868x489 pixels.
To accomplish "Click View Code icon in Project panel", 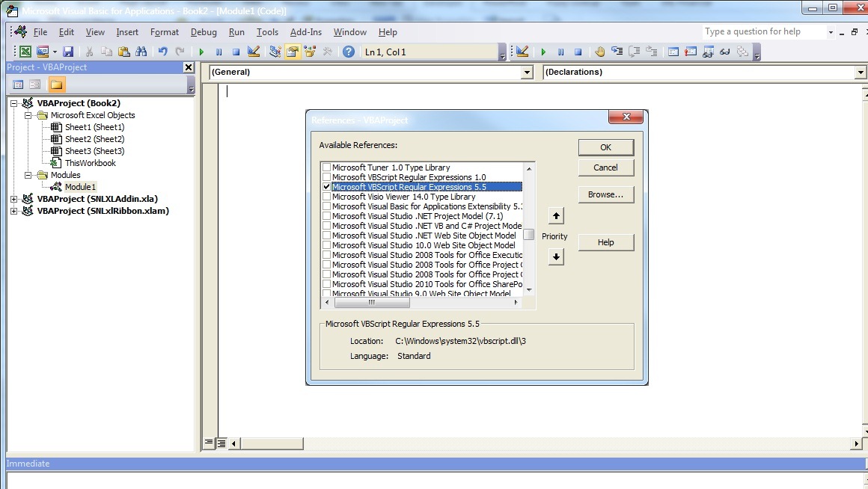I will pyautogui.click(x=18, y=84).
